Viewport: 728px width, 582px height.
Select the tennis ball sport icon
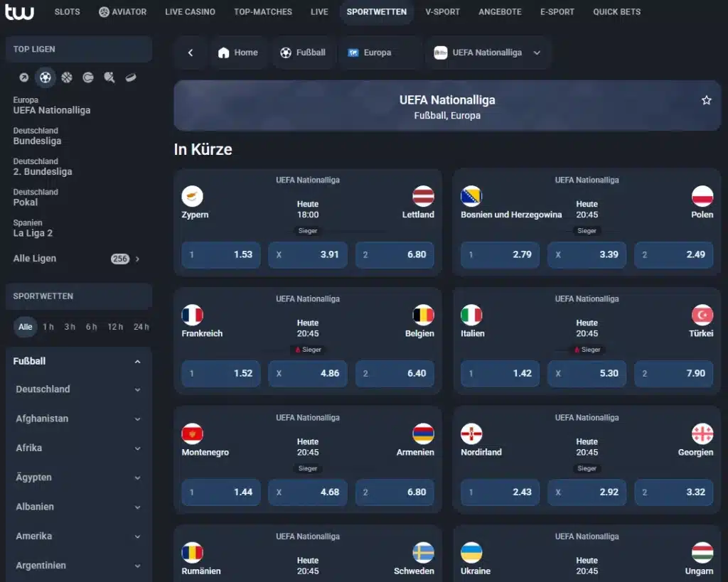87,77
